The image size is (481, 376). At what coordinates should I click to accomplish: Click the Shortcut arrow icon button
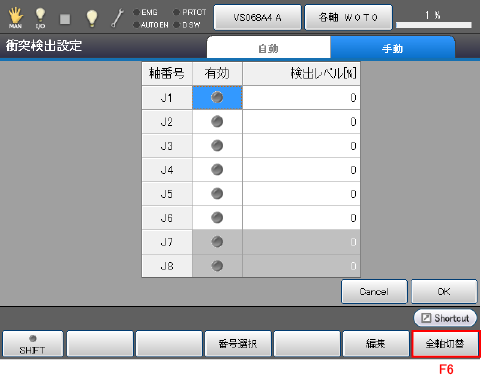coord(445,318)
